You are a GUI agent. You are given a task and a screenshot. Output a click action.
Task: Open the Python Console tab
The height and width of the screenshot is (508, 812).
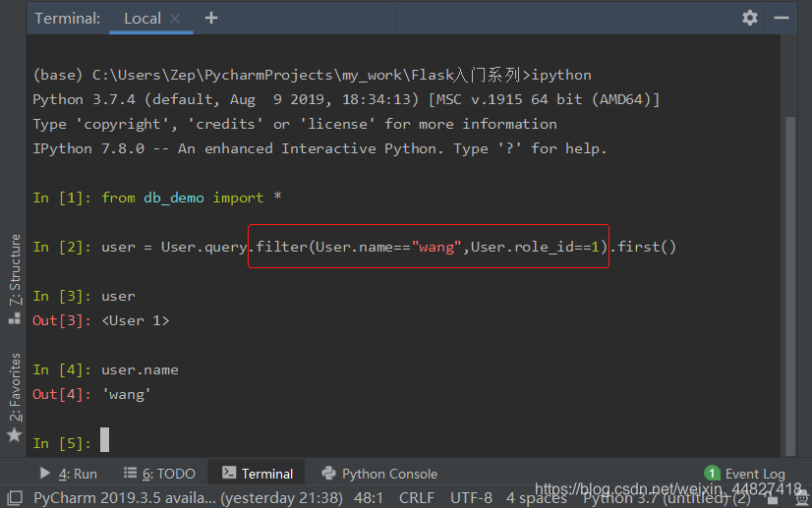pos(379,474)
